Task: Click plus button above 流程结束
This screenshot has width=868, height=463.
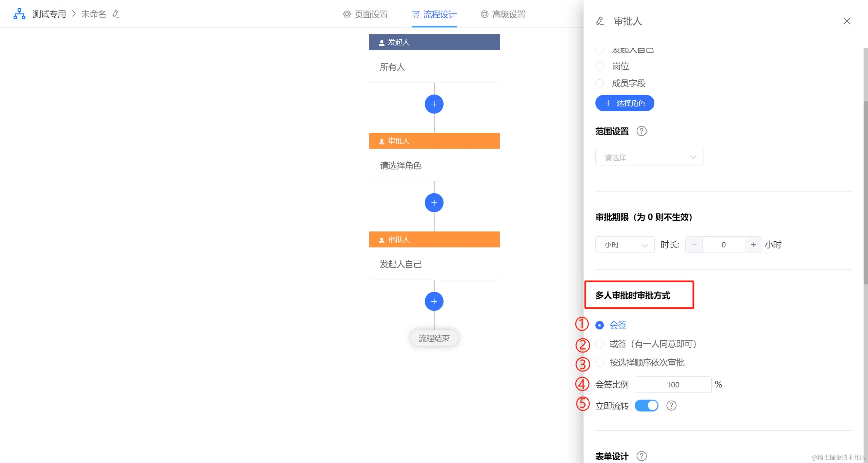Action: [x=434, y=301]
